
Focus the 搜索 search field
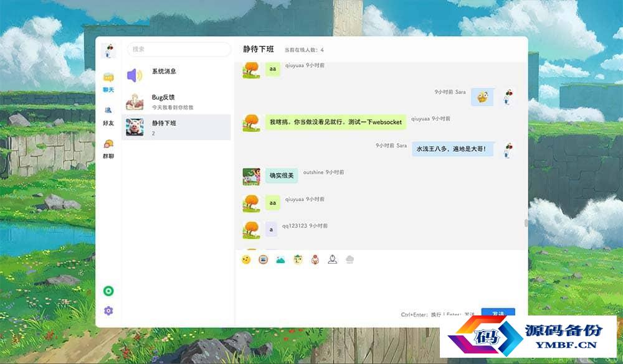179,49
